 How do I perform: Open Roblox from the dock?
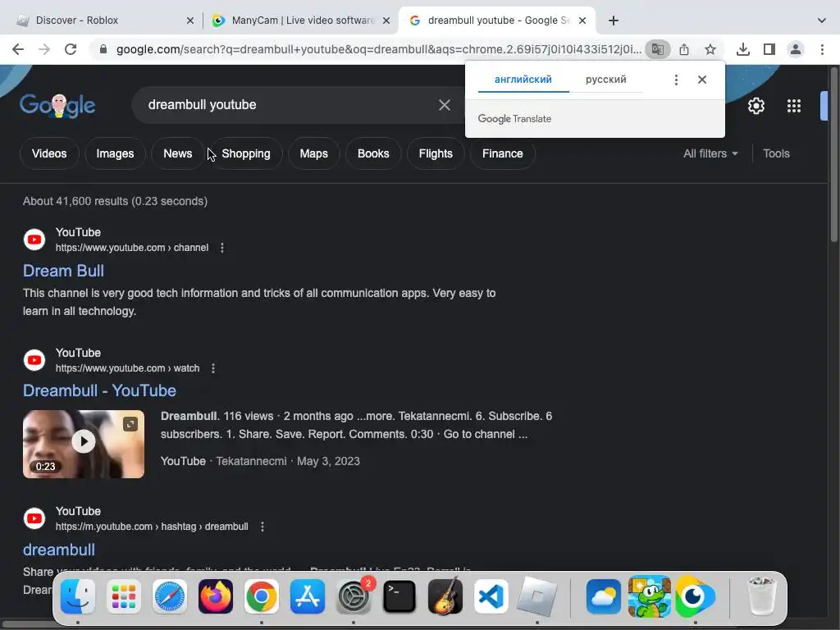point(537,596)
